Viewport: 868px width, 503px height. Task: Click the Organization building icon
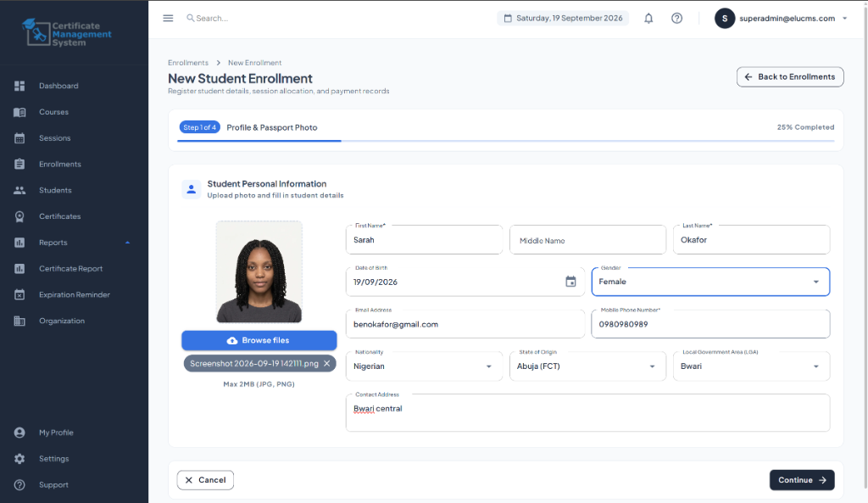pyautogui.click(x=19, y=321)
